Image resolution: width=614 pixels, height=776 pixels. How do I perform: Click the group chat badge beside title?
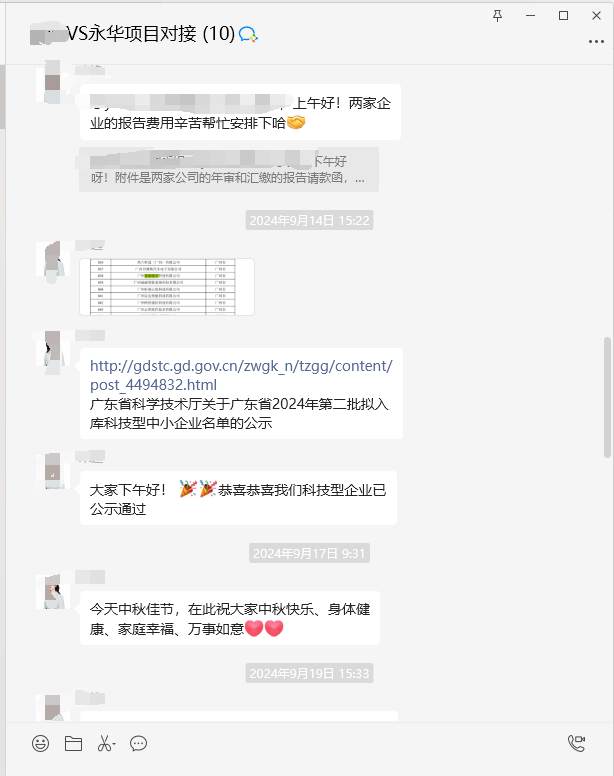click(x=248, y=34)
